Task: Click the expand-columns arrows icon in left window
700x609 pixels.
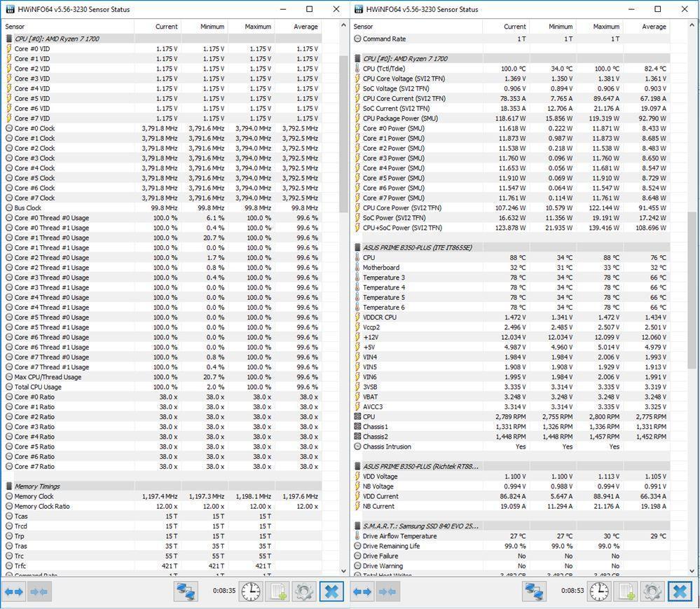Action: 14,591
